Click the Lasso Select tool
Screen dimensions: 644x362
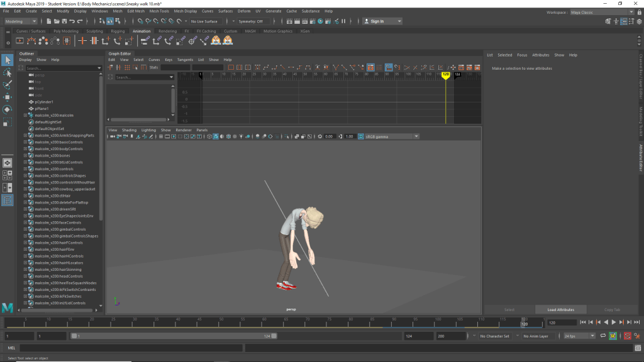[8, 73]
